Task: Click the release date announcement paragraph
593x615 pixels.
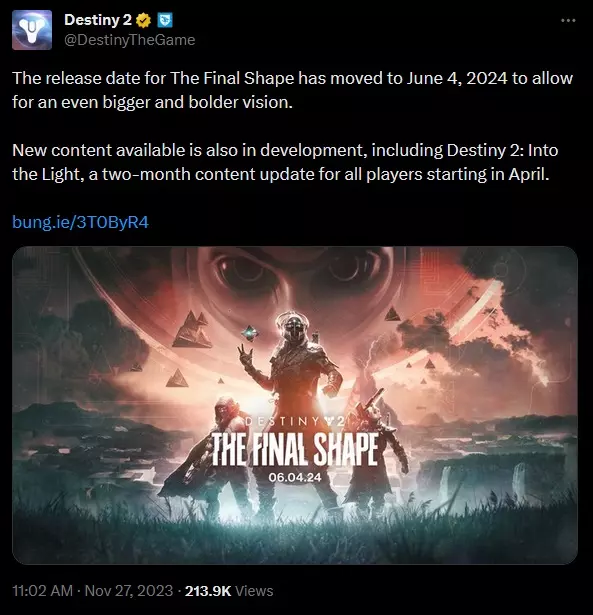Action: [x=293, y=90]
